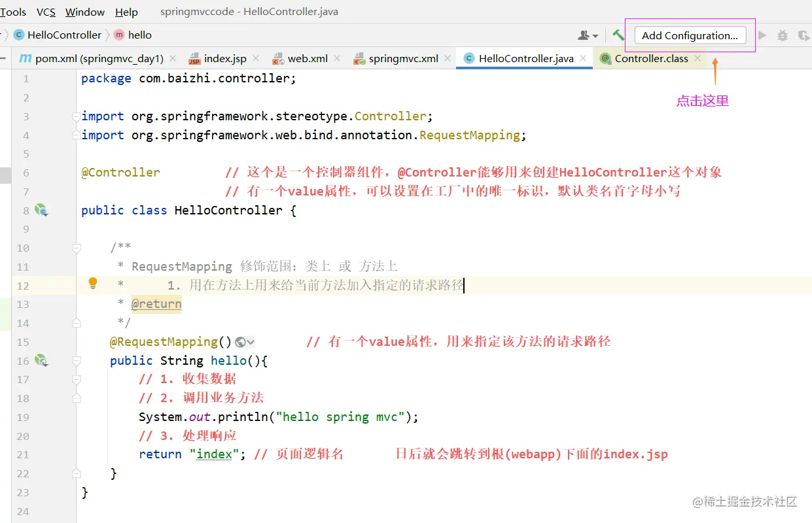Switch to the pom.xml (springmvc_day1) tab
The height and width of the screenshot is (523, 812).
tap(99, 58)
